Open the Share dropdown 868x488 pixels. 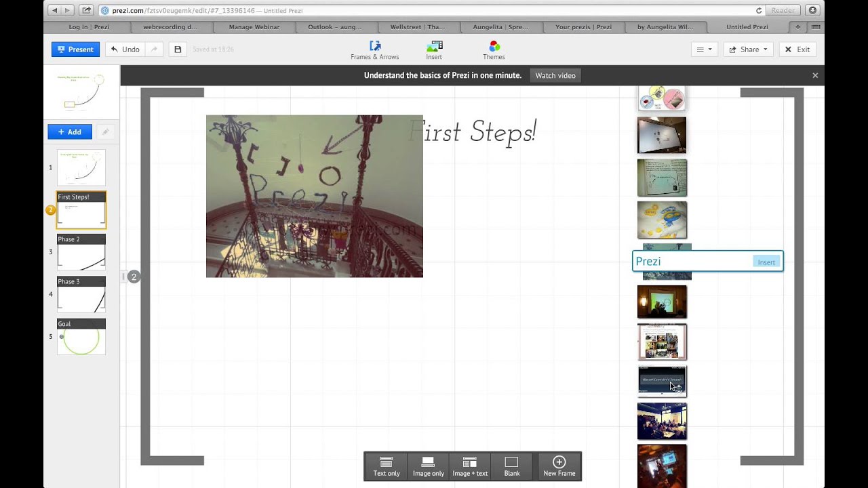[x=749, y=49]
